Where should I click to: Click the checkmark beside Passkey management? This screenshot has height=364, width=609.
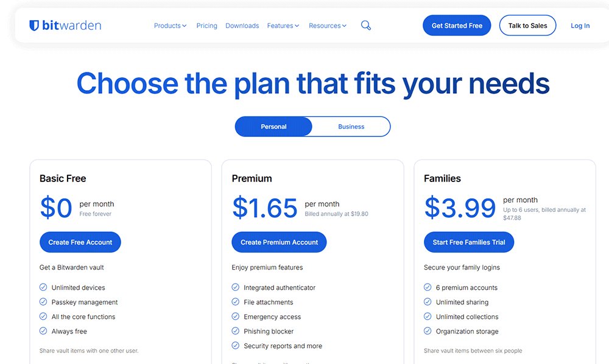43,302
